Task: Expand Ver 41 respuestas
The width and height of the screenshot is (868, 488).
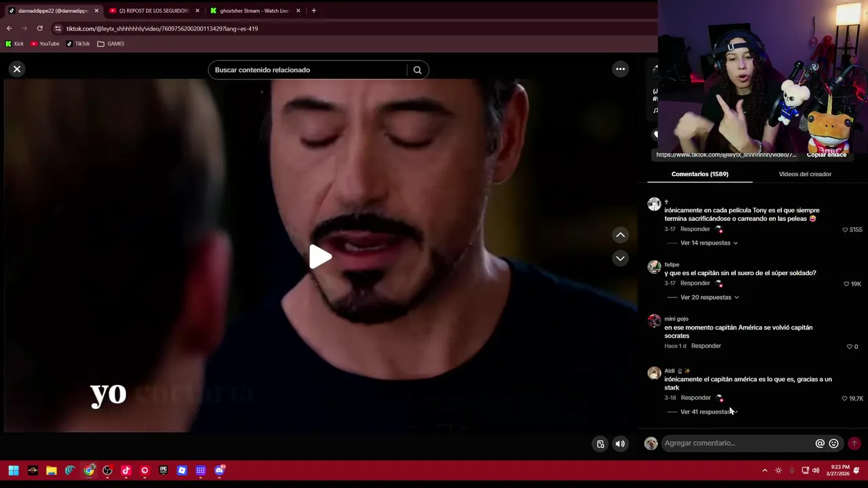Action: pos(708,411)
